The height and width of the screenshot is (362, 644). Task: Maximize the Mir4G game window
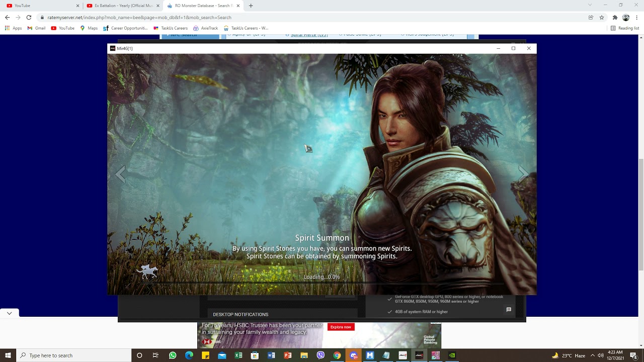point(513,48)
